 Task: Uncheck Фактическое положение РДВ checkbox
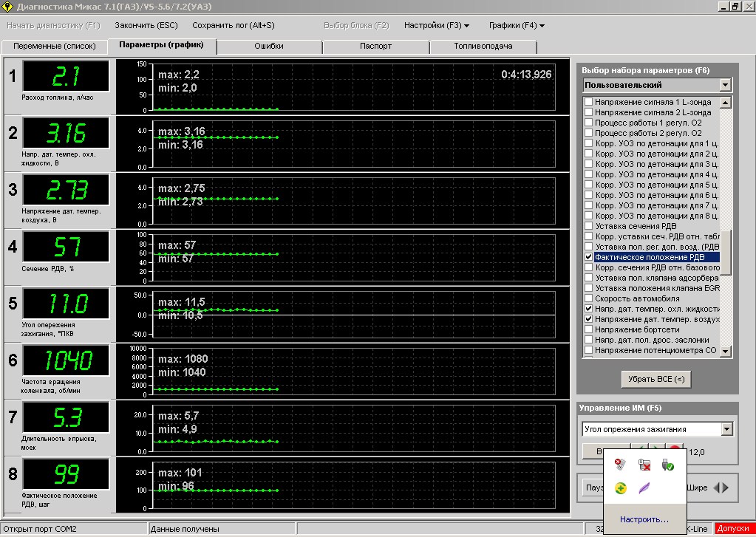point(589,257)
